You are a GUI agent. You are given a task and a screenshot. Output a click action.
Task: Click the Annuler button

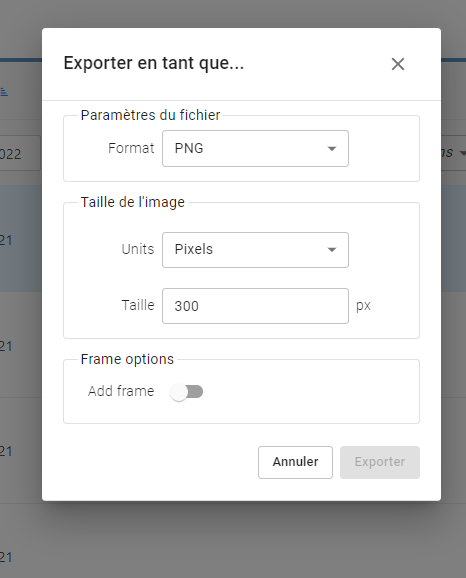(295, 462)
